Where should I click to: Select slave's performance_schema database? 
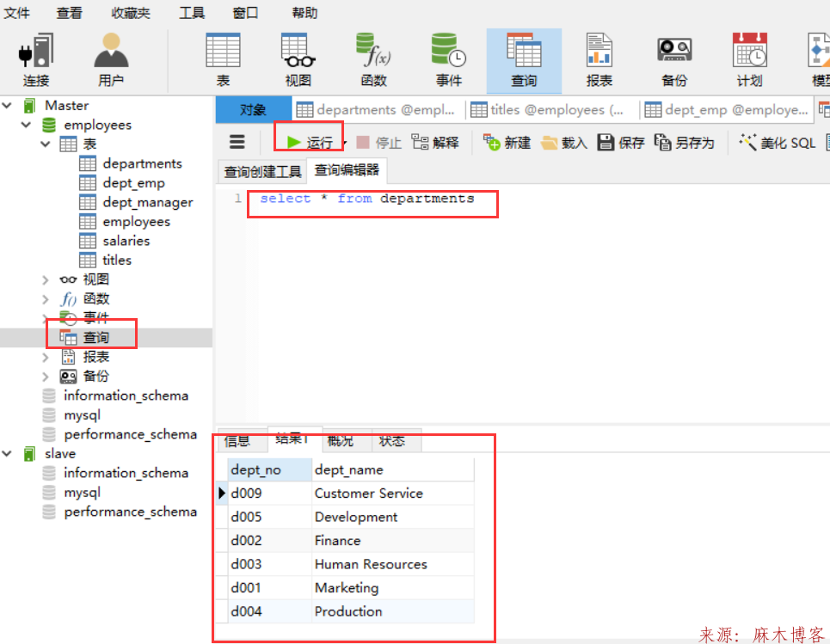point(130,512)
